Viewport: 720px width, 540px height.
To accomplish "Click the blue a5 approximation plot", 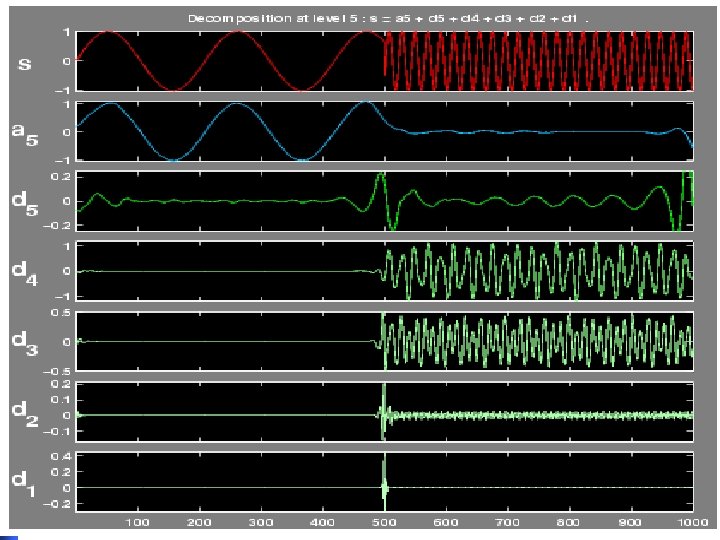I will pos(384,131).
